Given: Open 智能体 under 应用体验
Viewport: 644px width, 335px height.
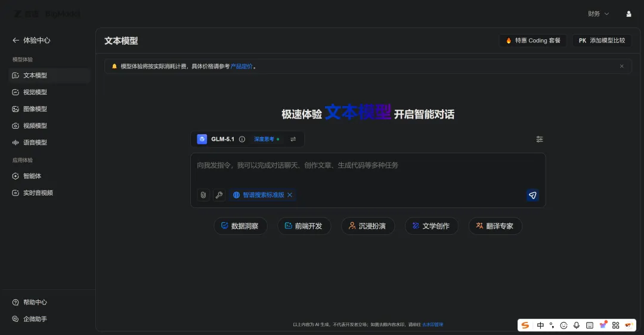Looking at the screenshot, I should [49, 176].
